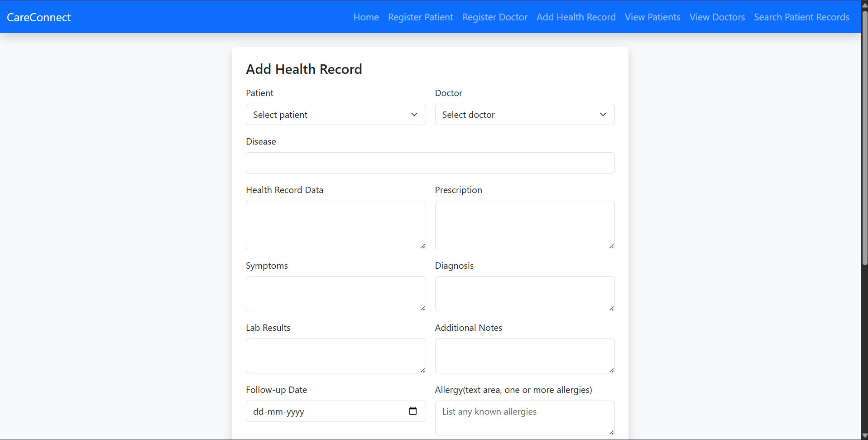Click into the Prescription textarea
868x440 pixels.
[x=525, y=225]
